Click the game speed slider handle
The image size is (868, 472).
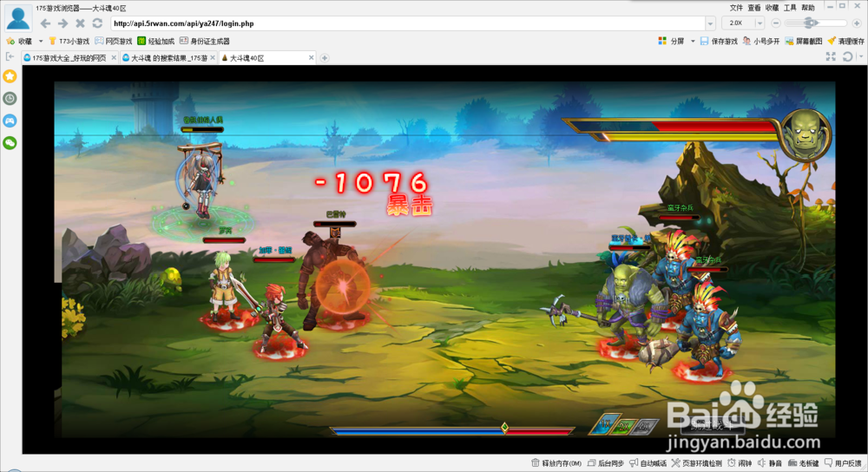click(810, 23)
